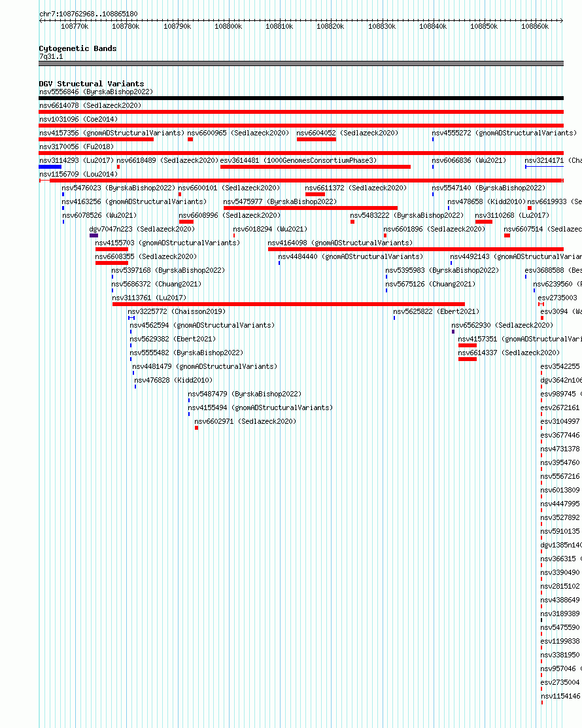Click the 108800k ruler label
Screen dimensions: 582x728
click(x=228, y=26)
